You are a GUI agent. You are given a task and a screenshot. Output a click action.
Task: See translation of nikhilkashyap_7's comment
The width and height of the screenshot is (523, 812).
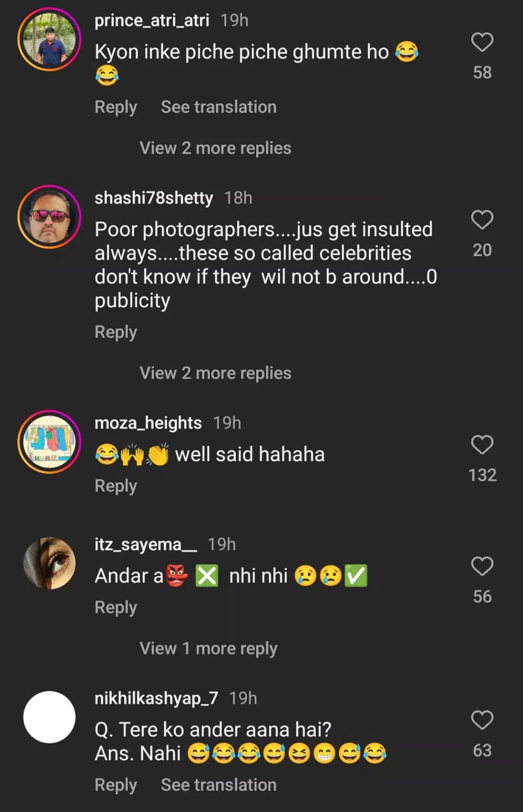tap(219, 785)
